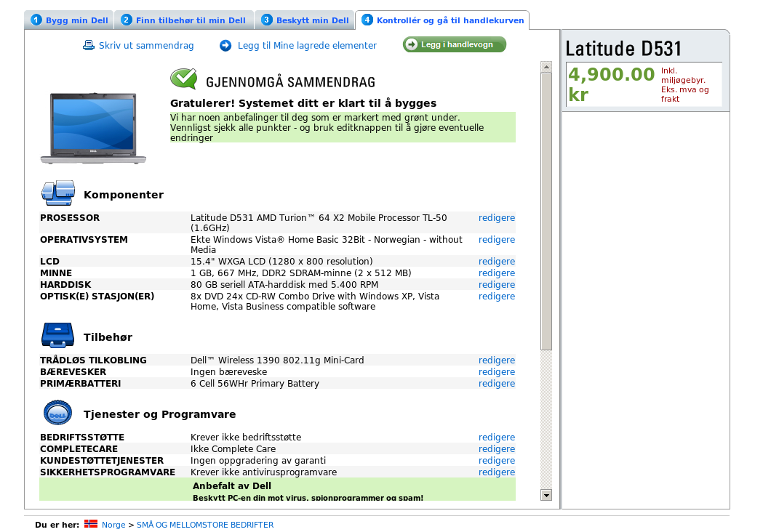Image resolution: width=771 pixels, height=532 pixels.
Task: Click the Tjenester og Programvare heading
Action: (x=159, y=414)
